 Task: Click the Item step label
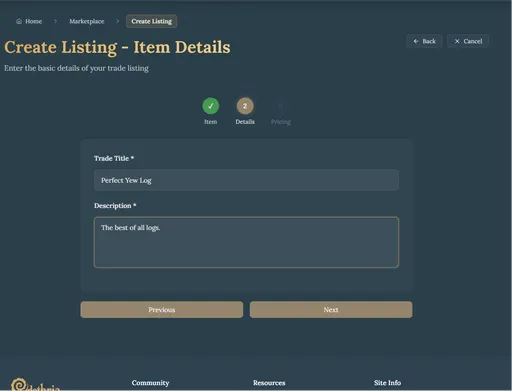click(211, 122)
